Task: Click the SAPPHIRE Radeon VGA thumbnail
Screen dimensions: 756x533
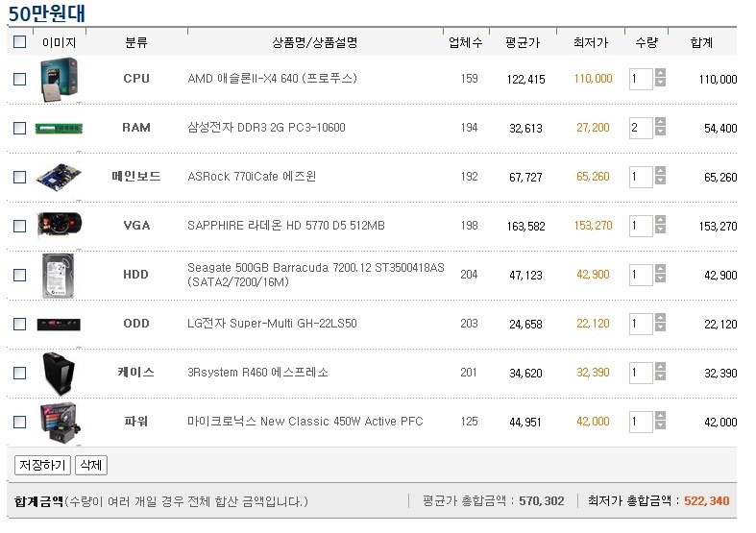Action: tap(60, 225)
